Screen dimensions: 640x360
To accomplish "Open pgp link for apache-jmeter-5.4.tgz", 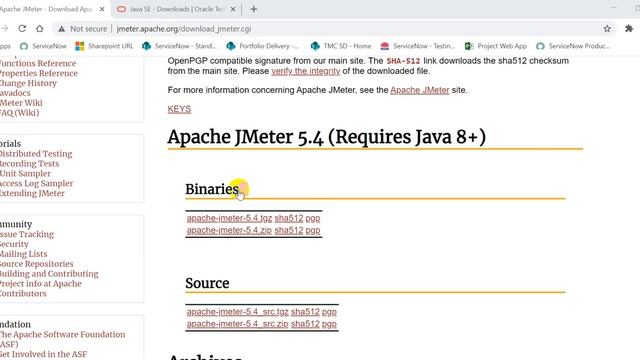I will (x=313, y=218).
